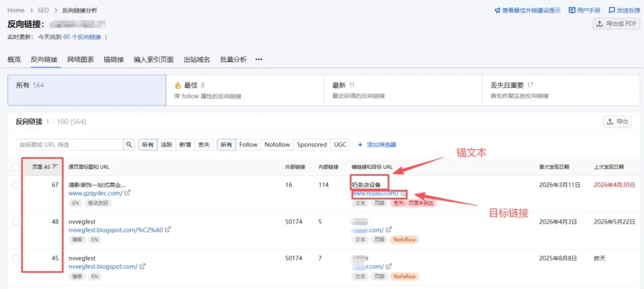Click the fire icon on 最佳 card
This screenshot has width=644, height=289.
177,85
